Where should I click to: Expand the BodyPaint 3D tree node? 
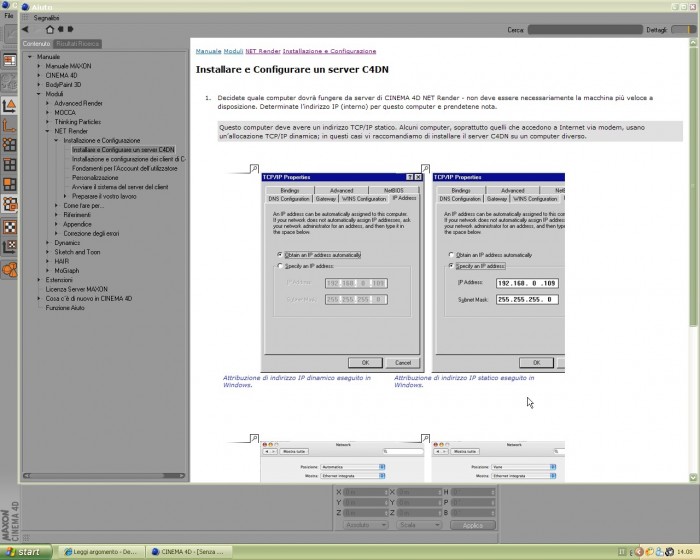point(39,85)
